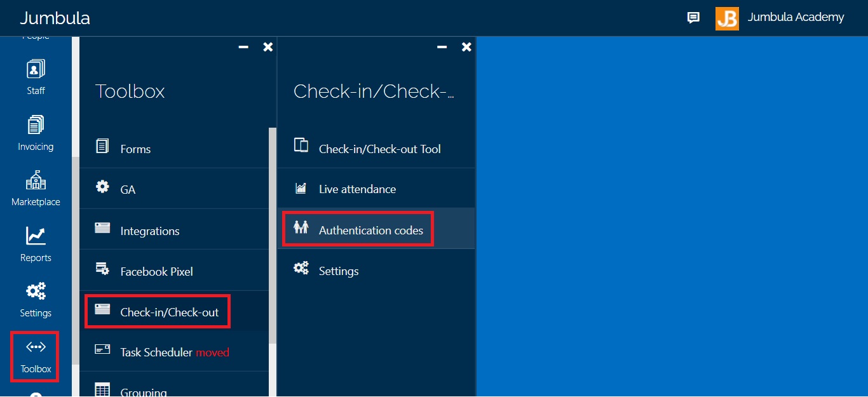Click the Jumbula Academy account name
The image size is (868, 397).
pos(796,17)
